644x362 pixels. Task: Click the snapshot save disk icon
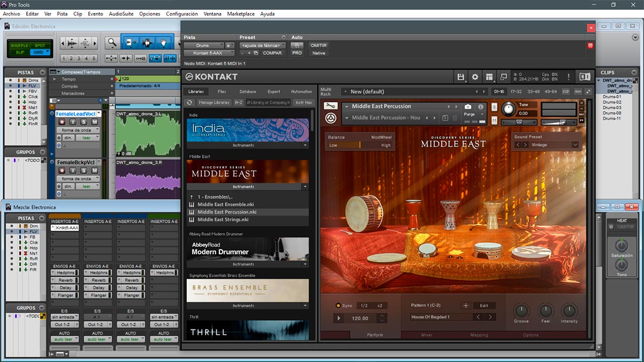[x=445, y=118]
